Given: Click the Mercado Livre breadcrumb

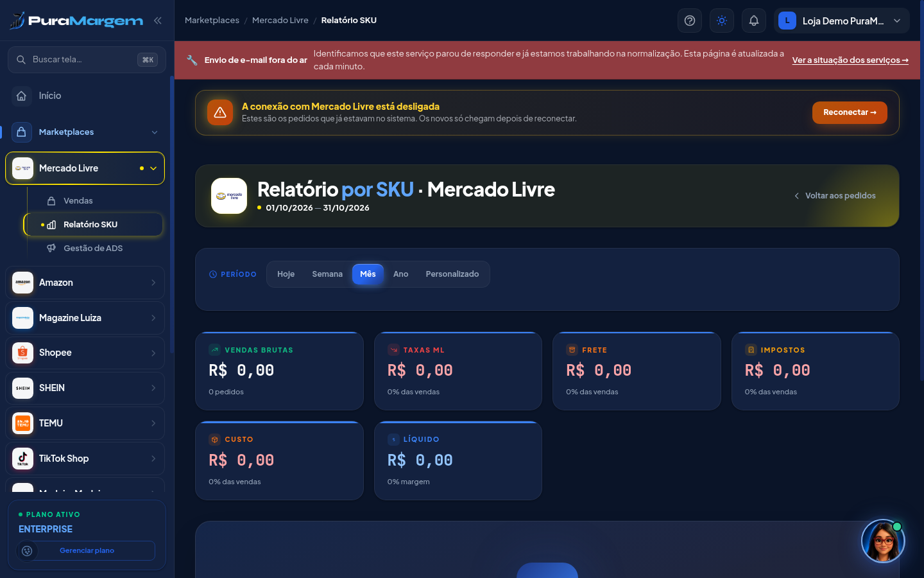Looking at the screenshot, I should tap(280, 21).
